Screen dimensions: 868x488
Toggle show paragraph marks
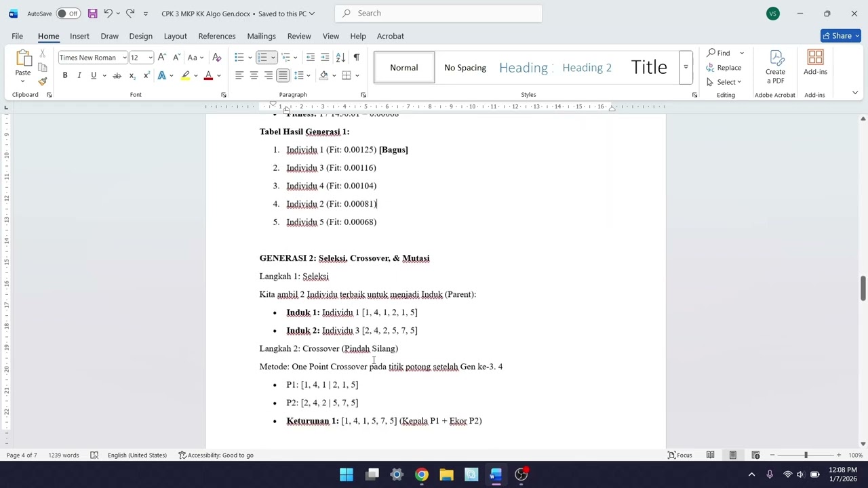click(356, 58)
